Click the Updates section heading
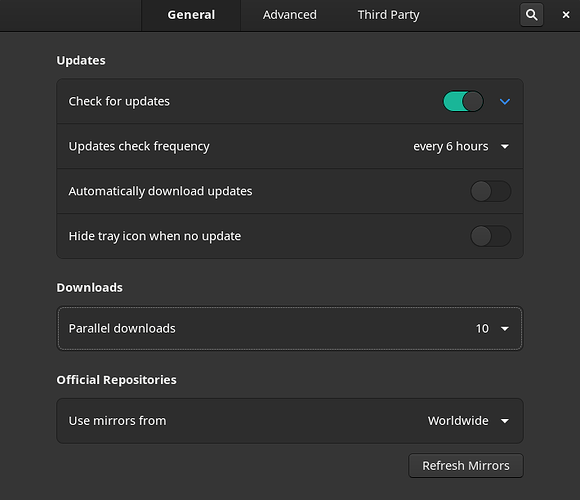Viewport: 580px width, 500px height. tap(81, 60)
